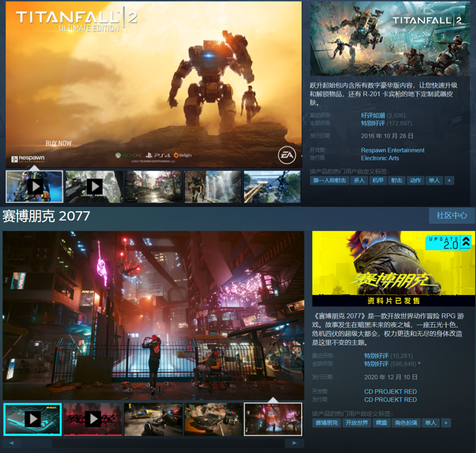The image size is (476, 453).
Task: Expand more Cyberpunk tags with plus button
Action: click(446, 423)
